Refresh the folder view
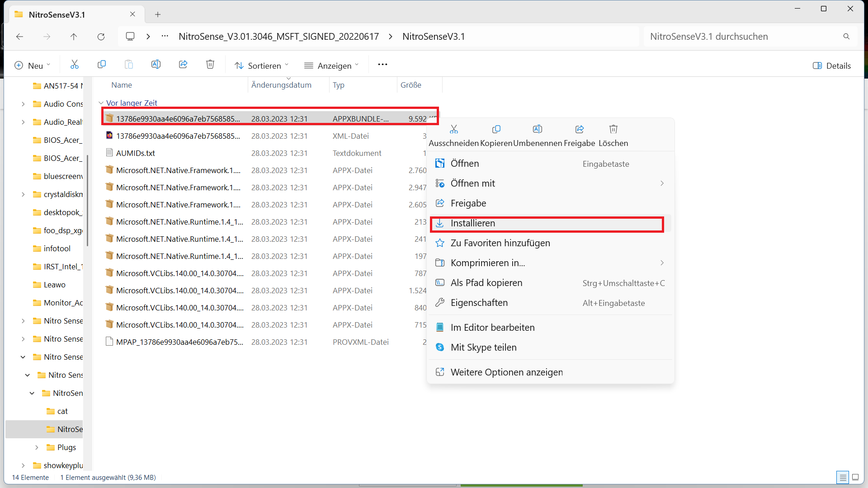This screenshot has width=868, height=488. pyautogui.click(x=101, y=37)
